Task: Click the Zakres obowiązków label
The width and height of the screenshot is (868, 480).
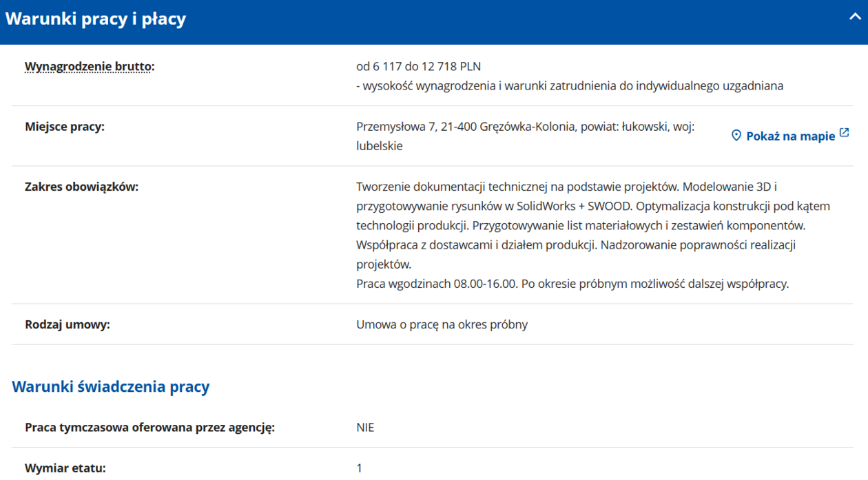Action: click(81, 187)
